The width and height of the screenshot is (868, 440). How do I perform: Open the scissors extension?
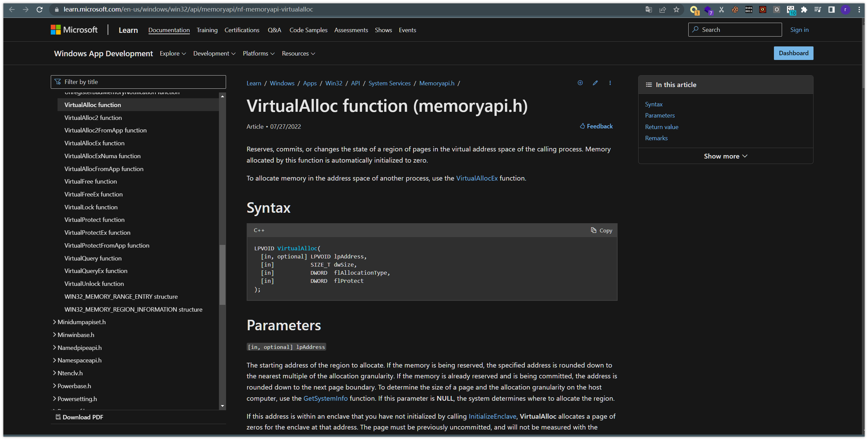(721, 9)
